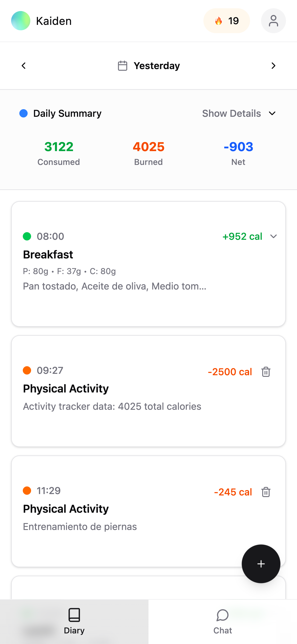Open the user profile icon

click(x=273, y=21)
